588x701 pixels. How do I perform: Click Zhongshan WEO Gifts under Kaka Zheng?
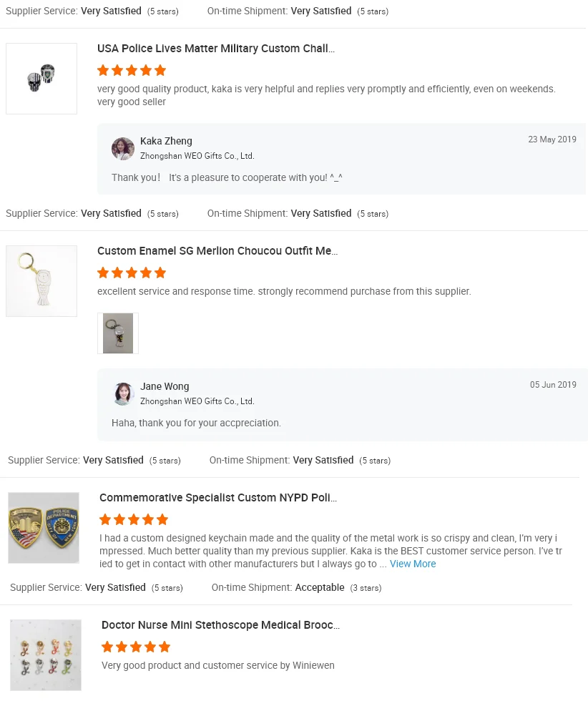(x=197, y=156)
